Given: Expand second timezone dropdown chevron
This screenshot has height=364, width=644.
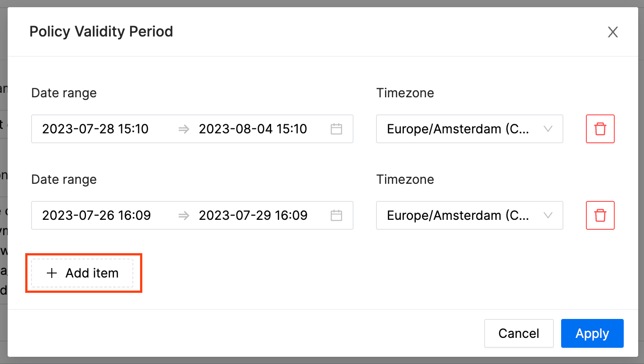Looking at the screenshot, I should click(548, 215).
